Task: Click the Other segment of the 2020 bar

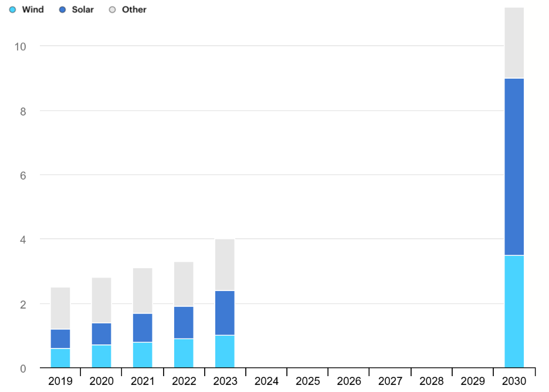Action: (101, 300)
